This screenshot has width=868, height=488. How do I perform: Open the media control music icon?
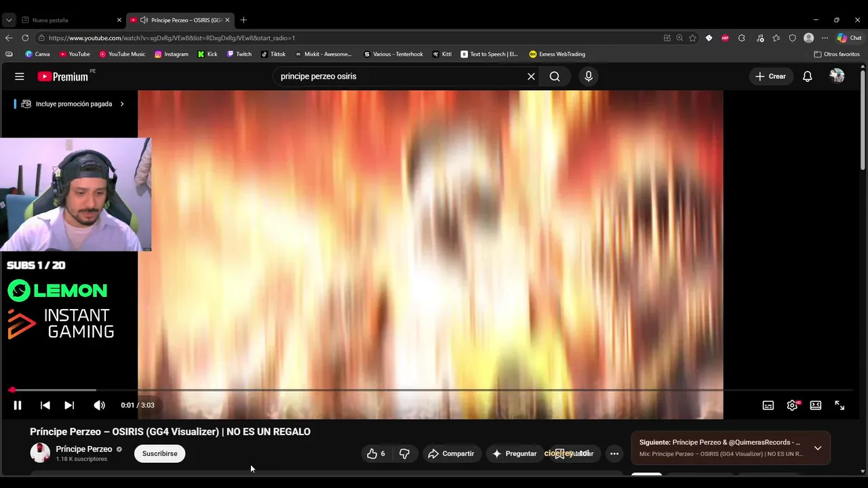coord(760,38)
